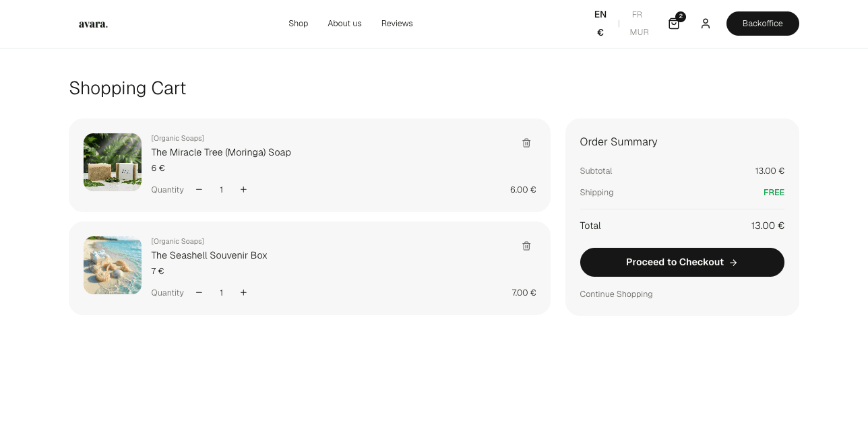Open the user account icon

coord(706,24)
